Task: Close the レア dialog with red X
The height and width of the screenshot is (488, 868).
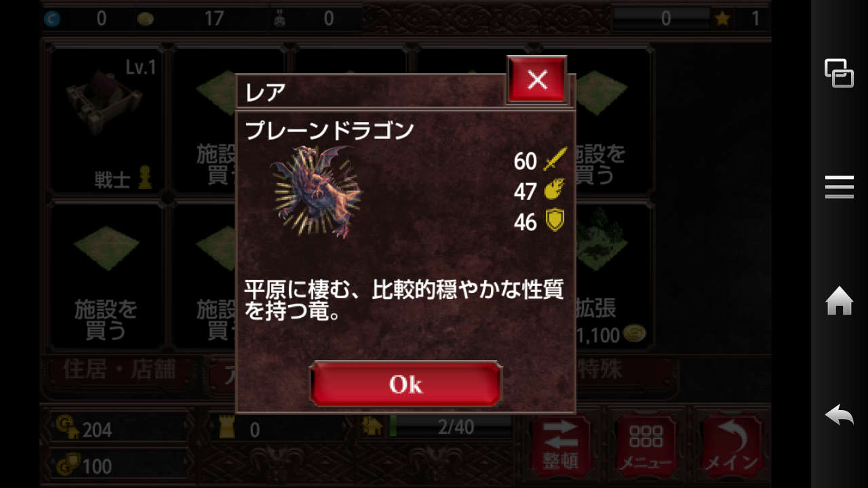Action: 537,80
